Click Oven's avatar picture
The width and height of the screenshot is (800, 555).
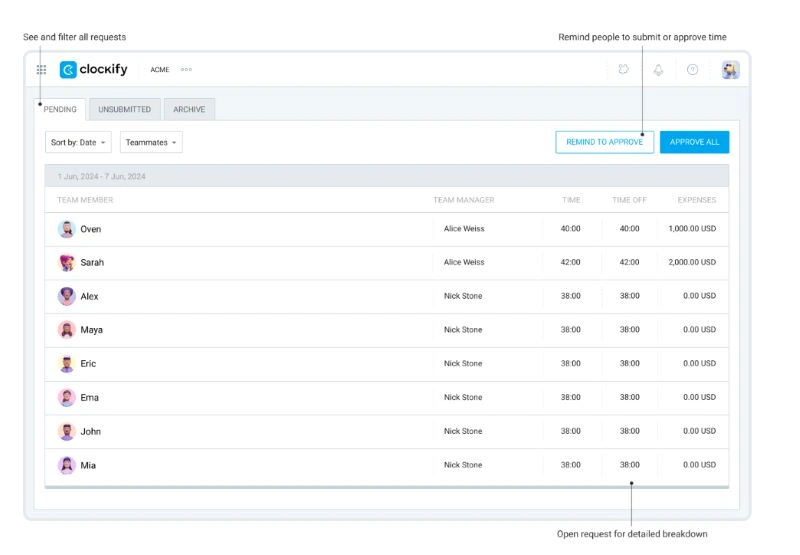[x=67, y=229]
